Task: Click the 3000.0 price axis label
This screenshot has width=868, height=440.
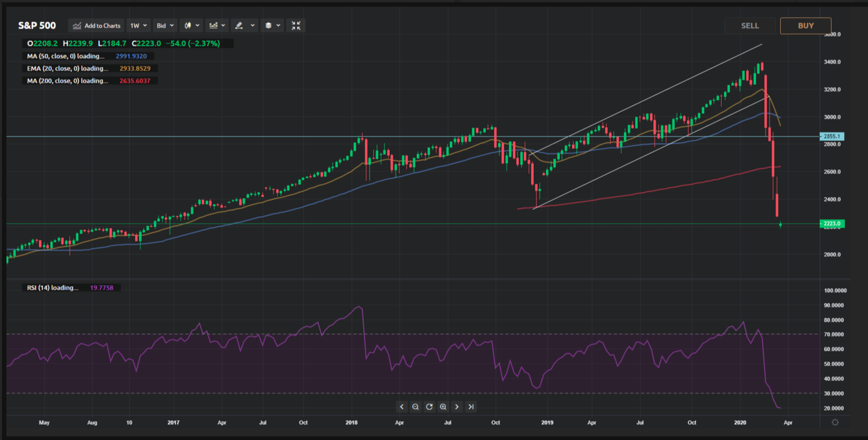Action: pos(832,117)
